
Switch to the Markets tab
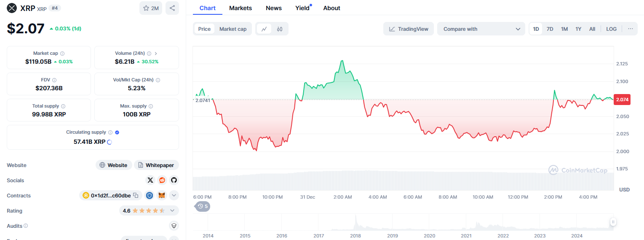(240, 8)
